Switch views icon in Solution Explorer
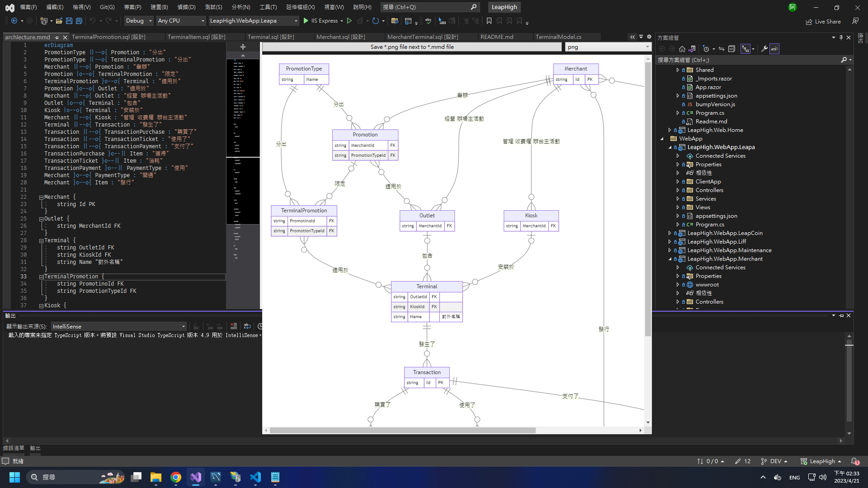This screenshot has width=868, height=488. (692, 49)
